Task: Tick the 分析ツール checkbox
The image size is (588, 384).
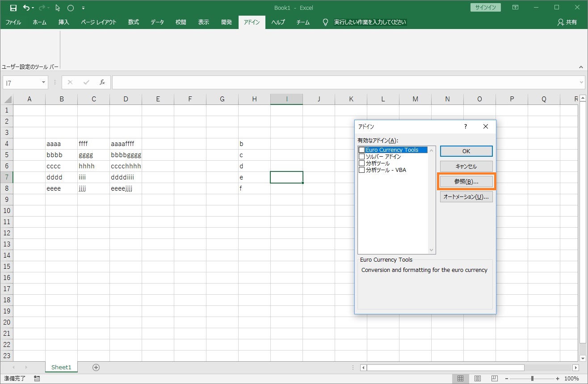Action: pyautogui.click(x=362, y=163)
